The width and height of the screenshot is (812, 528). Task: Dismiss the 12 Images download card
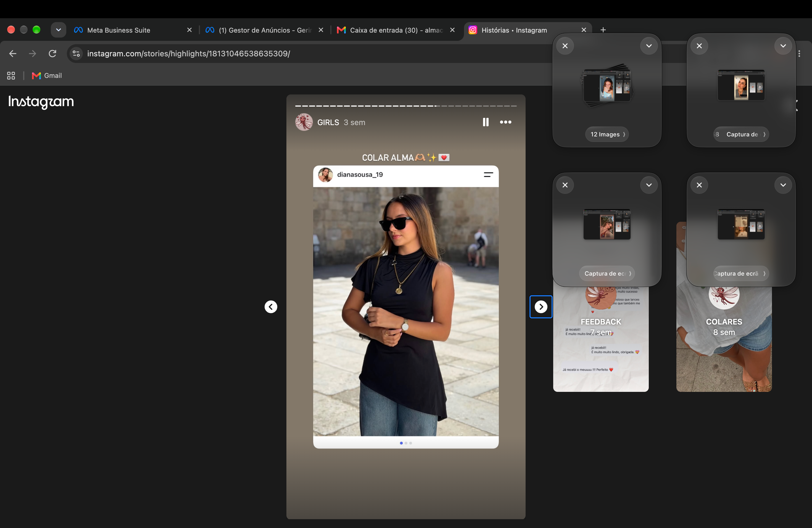[x=565, y=46]
